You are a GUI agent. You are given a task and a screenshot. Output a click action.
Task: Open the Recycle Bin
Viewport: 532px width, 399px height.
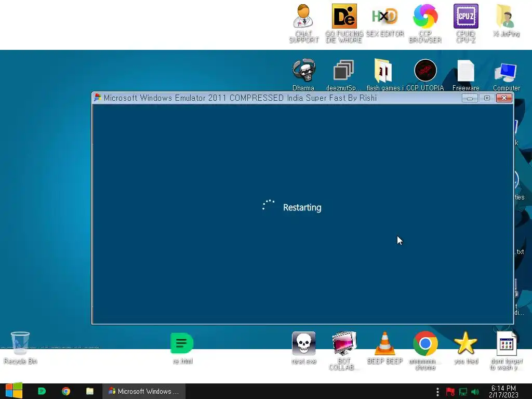20,348
